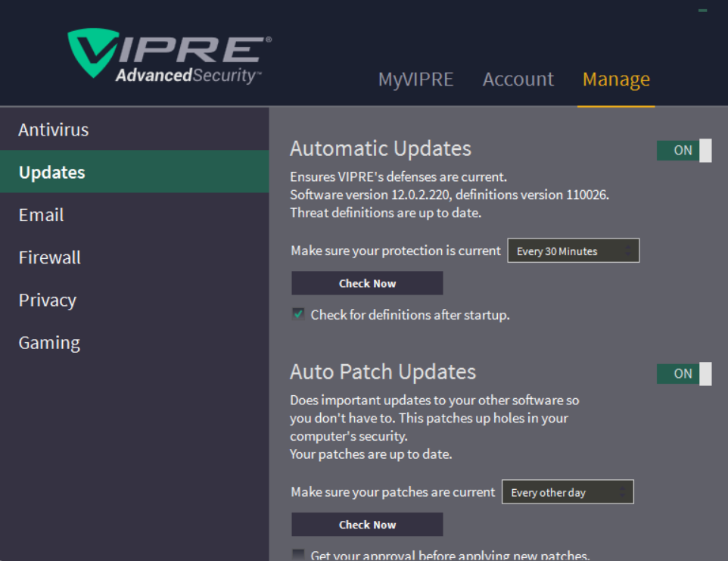Click the VIPRE Advanced Security logo
Image resolution: width=728 pixels, height=561 pixels.
170,56
